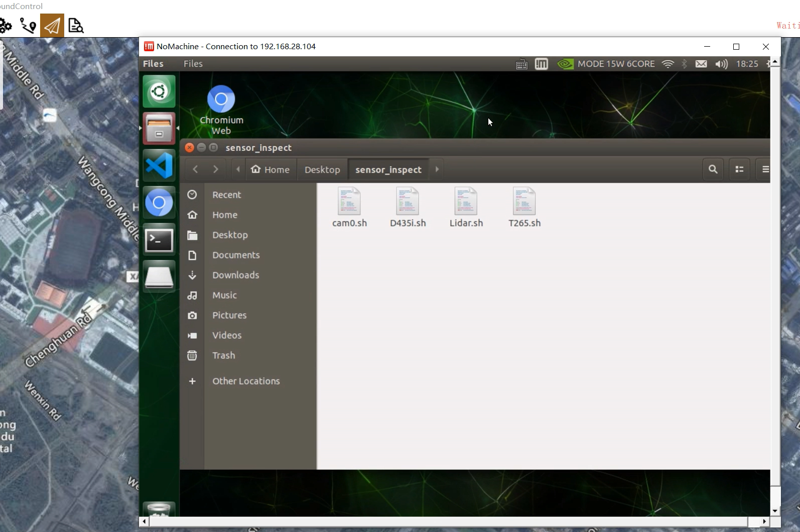Viewport: 800px width, 532px height.
Task: Go to Desktop in the path bar
Action: (322, 169)
